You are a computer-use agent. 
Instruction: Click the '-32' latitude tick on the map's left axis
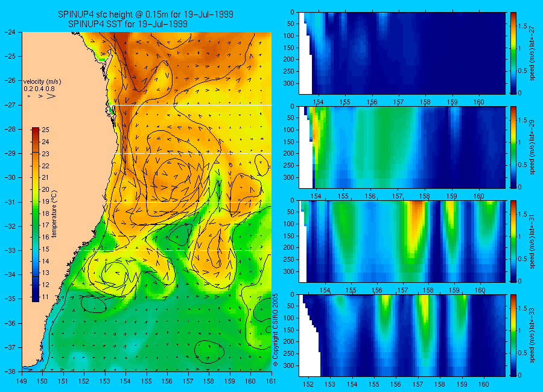point(10,226)
